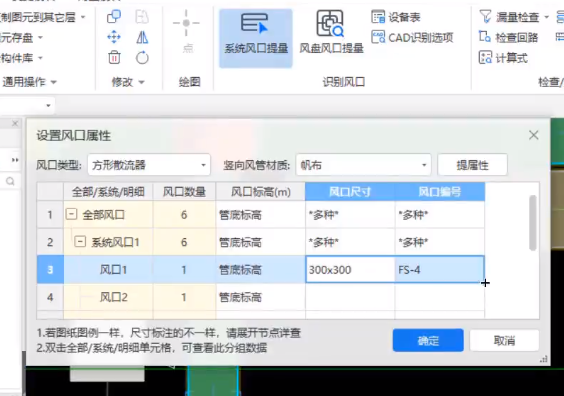This screenshot has height=396, width=564.
Task: Close the 设置风口属性 dialog
Action: click(x=534, y=135)
